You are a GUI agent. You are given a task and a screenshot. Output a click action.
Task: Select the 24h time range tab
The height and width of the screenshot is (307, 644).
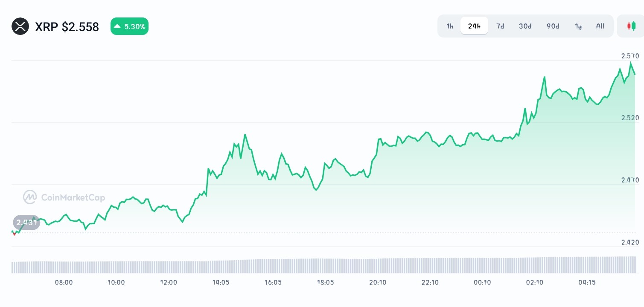tap(474, 26)
